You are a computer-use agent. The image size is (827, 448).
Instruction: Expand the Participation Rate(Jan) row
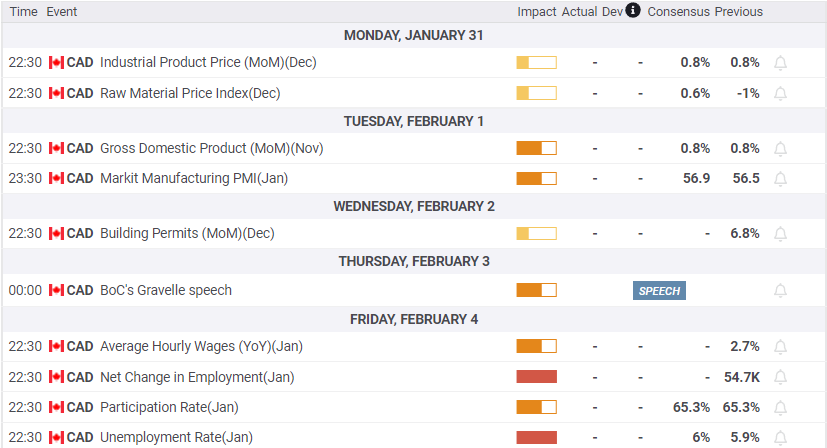click(414, 407)
